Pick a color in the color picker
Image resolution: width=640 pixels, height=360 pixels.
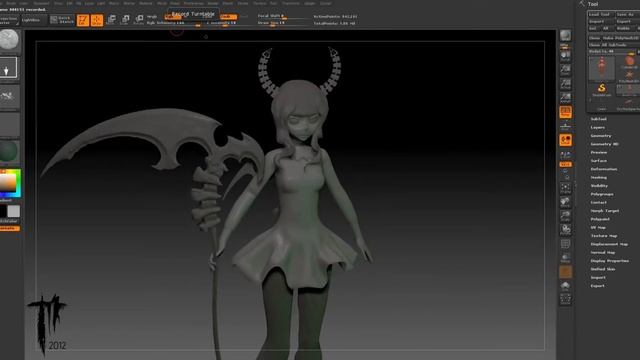click(10, 183)
